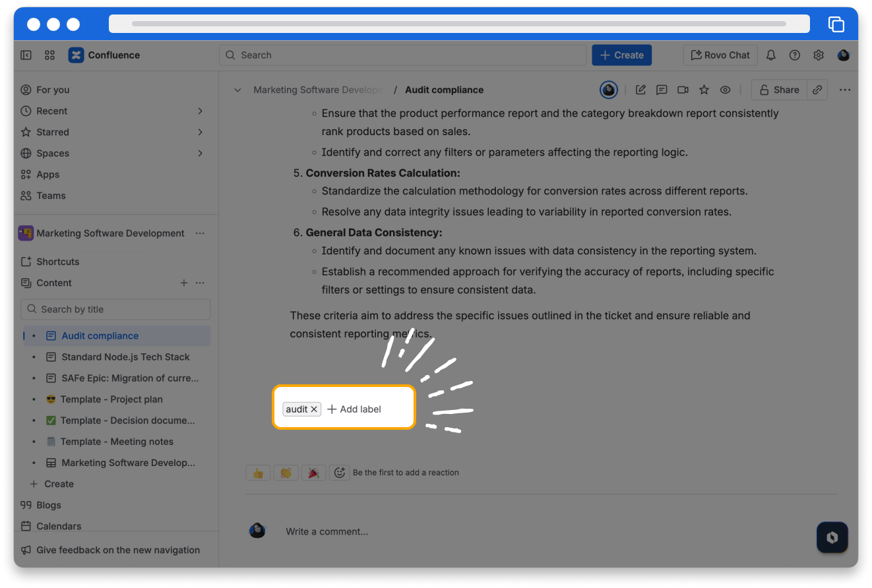Open the app switcher grid icon
Image resolution: width=872 pixels, height=588 pixels.
tap(49, 55)
